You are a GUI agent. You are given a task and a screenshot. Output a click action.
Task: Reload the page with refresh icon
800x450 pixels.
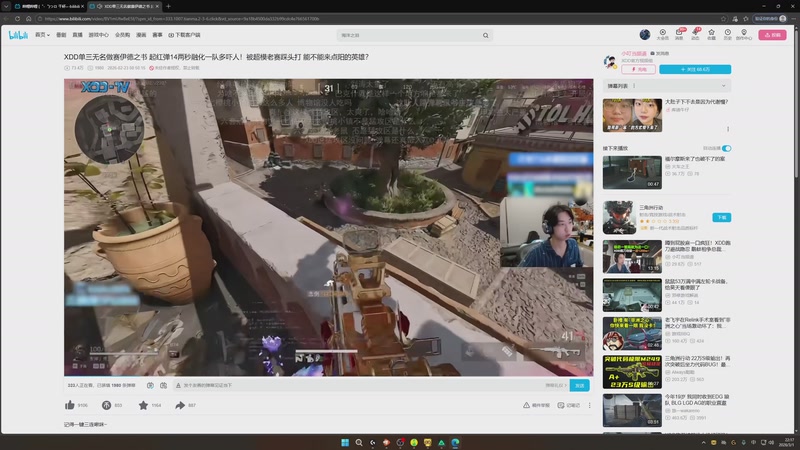click(17, 18)
